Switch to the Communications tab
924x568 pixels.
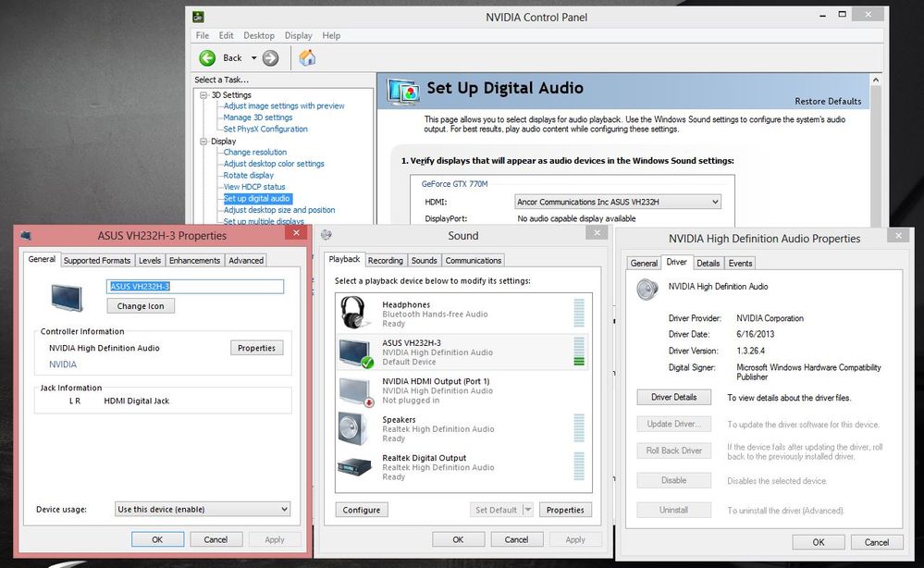(474, 261)
